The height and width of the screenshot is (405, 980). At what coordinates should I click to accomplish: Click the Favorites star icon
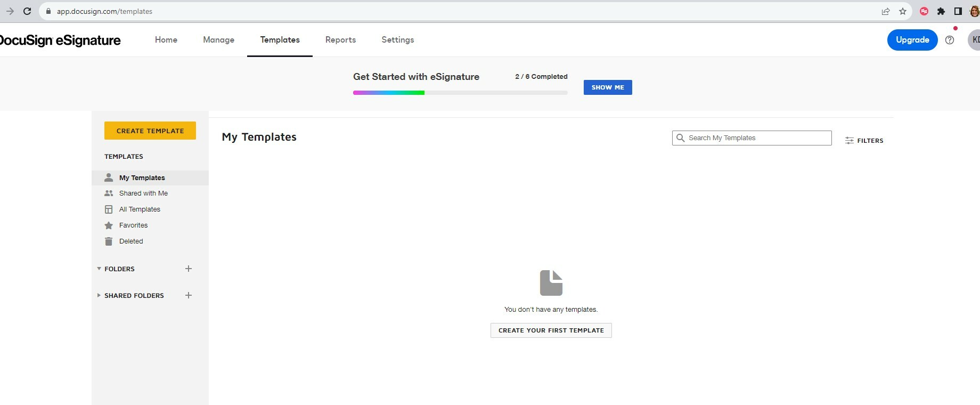[x=109, y=225]
